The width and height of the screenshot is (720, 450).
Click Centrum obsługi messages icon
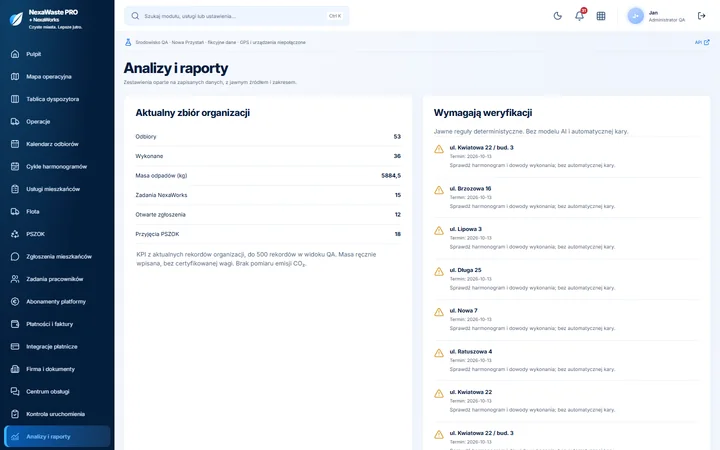pyautogui.click(x=15, y=391)
